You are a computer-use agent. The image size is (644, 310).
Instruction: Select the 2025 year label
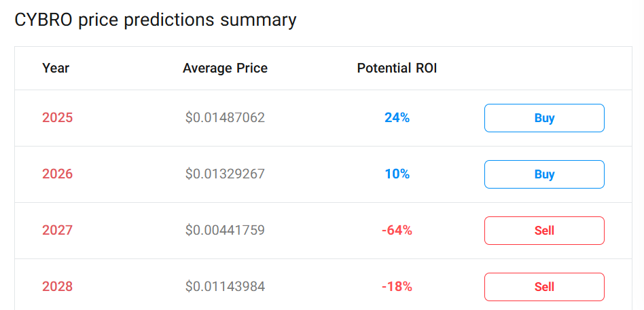click(57, 118)
